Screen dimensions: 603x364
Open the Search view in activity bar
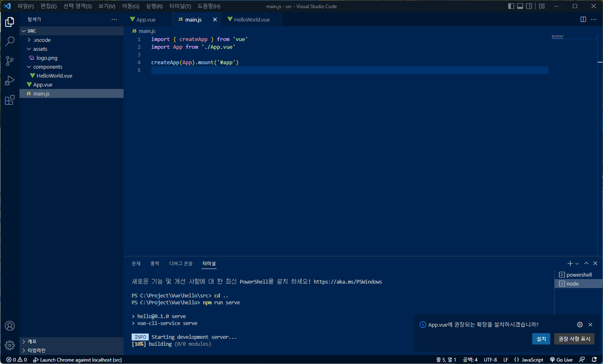coord(10,41)
